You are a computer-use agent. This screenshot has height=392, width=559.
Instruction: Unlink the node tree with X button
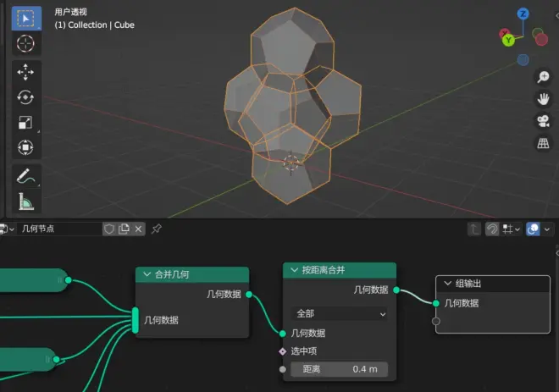[x=138, y=229]
